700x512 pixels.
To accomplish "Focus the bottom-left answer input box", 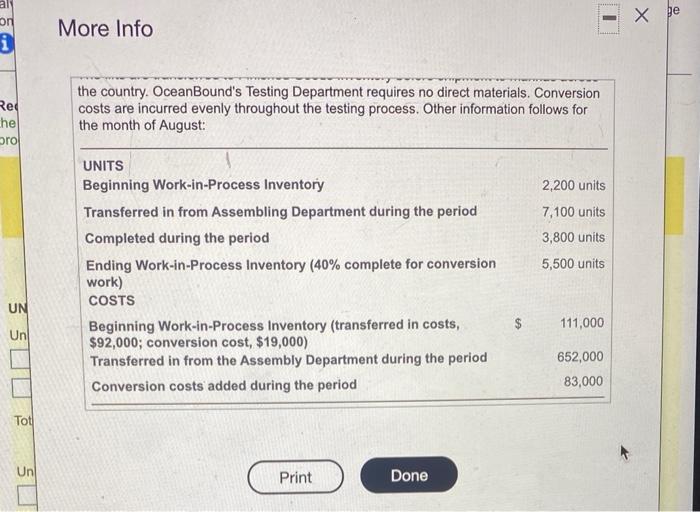I will [x=24, y=494].
